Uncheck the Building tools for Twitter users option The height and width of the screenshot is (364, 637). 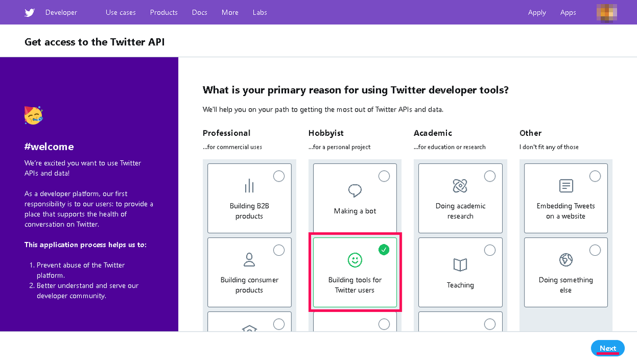coord(384,250)
